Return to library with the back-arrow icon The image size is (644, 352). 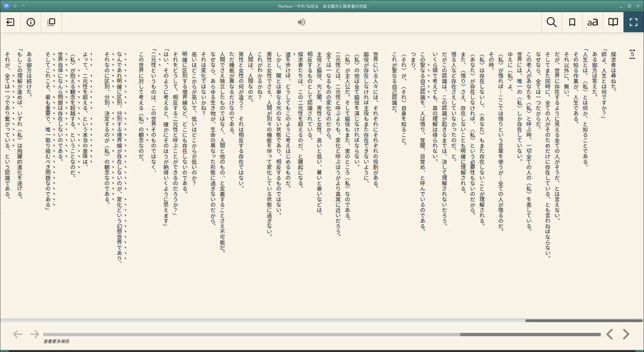(x=10, y=22)
